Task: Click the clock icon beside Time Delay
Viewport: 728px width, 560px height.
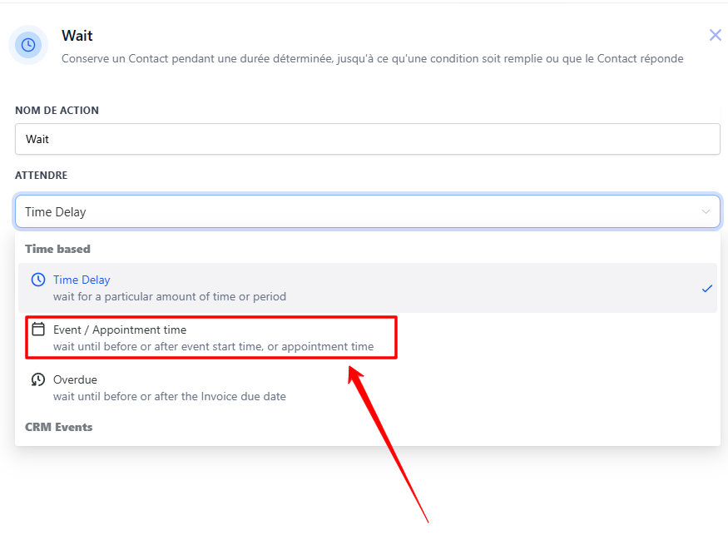Action: (38, 280)
